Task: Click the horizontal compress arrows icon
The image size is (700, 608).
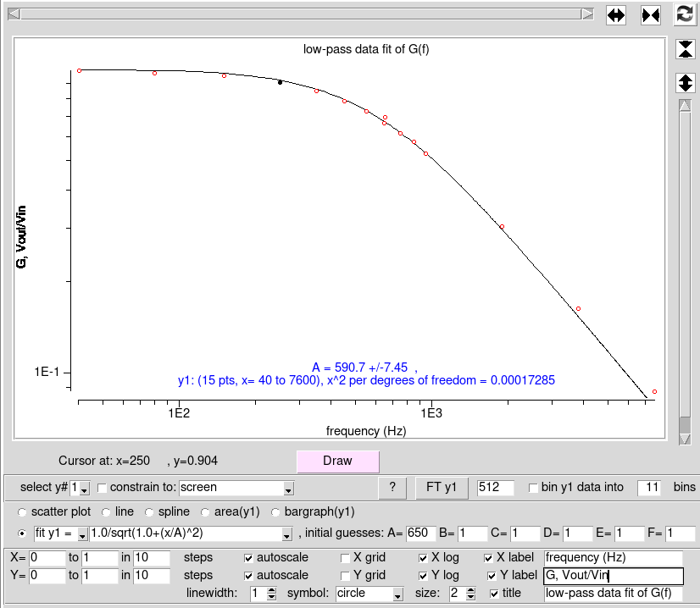Action: (x=650, y=14)
